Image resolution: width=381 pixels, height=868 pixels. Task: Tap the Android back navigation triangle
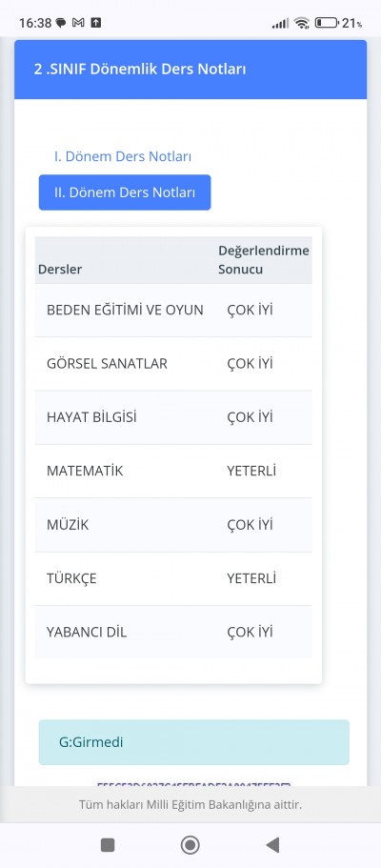[272, 845]
